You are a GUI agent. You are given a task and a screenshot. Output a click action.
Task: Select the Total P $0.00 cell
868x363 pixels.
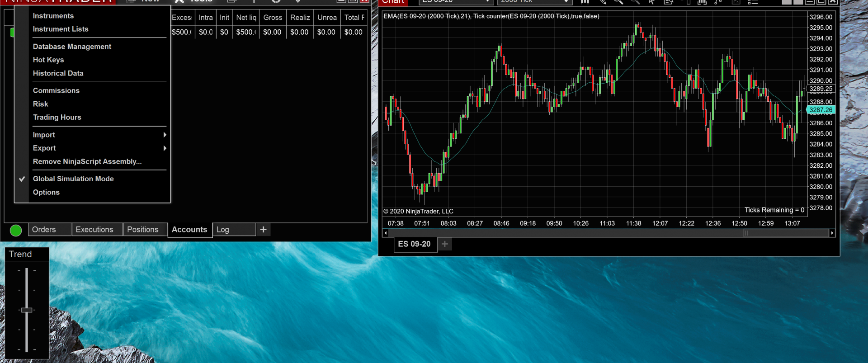point(354,32)
